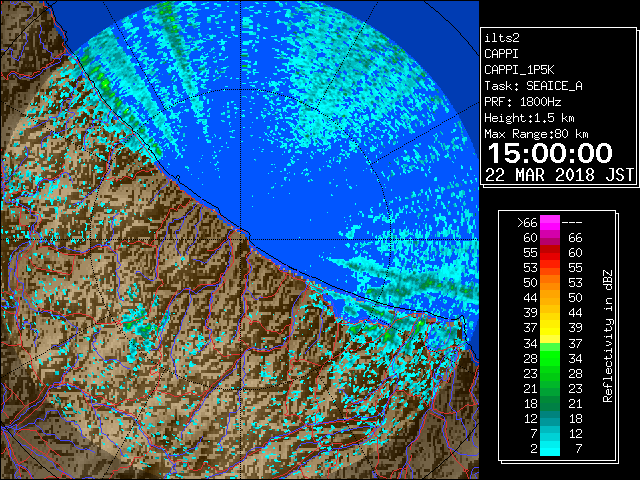Click the '>66' legend label
Viewport: 640px width, 480px height.
(x=527, y=222)
